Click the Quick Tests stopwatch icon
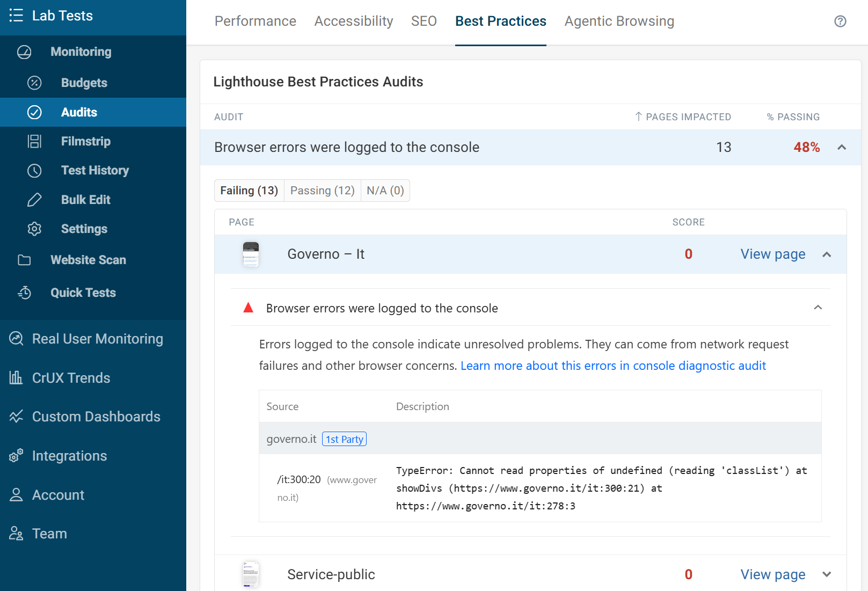The height and width of the screenshot is (591, 868). tap(24, 293)
